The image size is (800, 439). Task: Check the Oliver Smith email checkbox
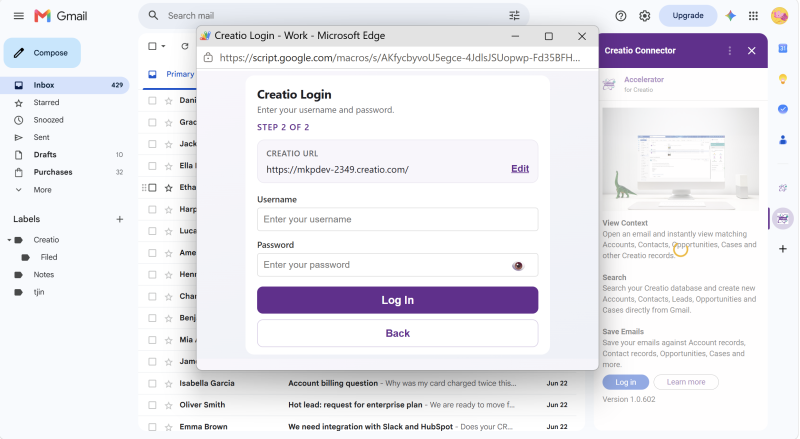(x=152, y=405)
